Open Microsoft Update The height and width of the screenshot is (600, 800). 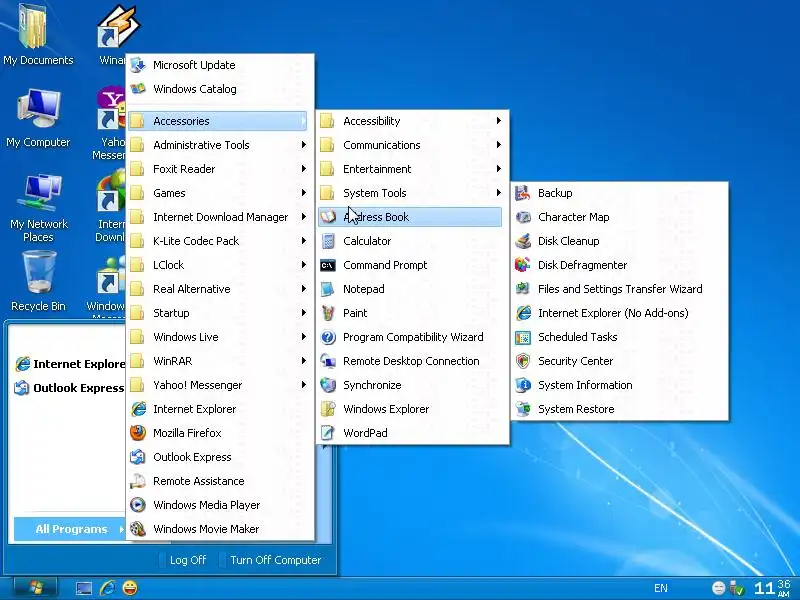218,65
